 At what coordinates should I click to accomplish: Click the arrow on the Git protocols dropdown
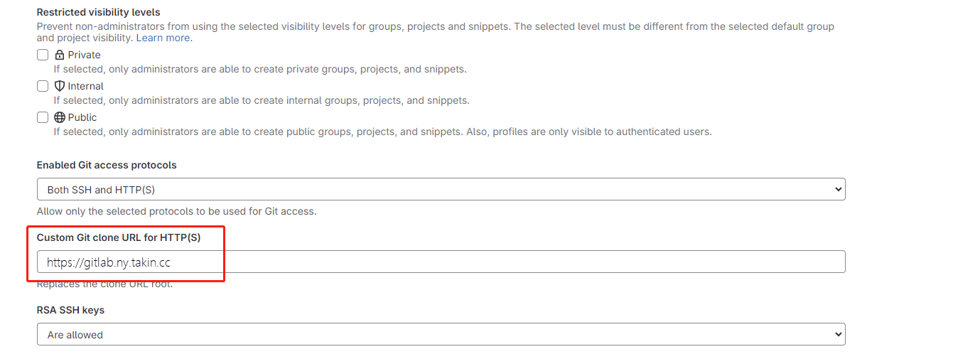click(x=839, y=189)
